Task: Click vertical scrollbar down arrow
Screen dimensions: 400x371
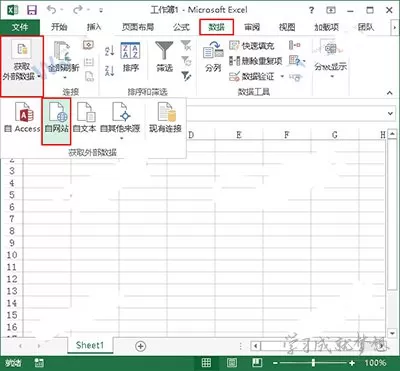Action: [x=392, y=333]
